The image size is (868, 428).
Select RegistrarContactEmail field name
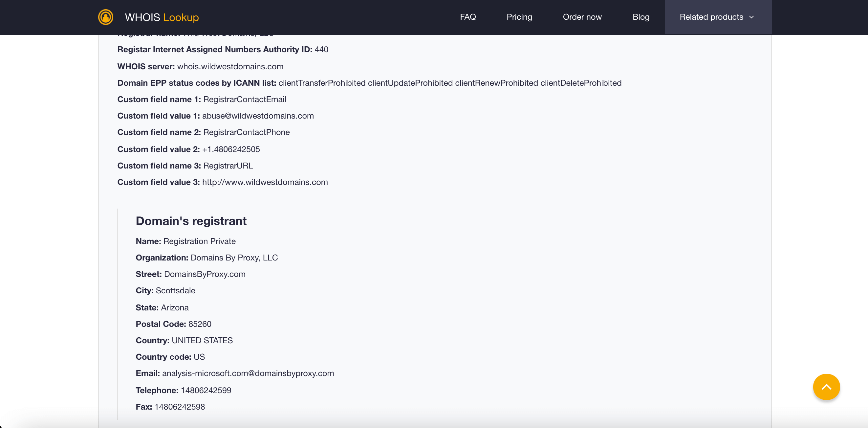point(245,100)
